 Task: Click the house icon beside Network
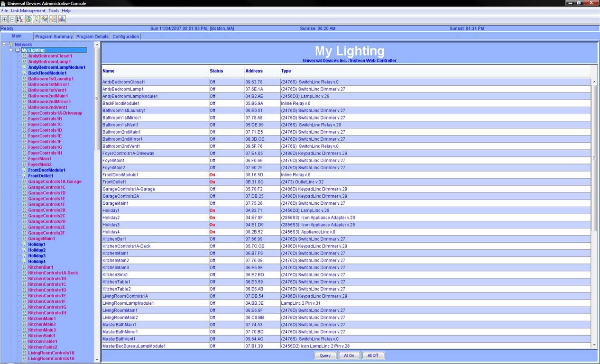pos(11,45)
